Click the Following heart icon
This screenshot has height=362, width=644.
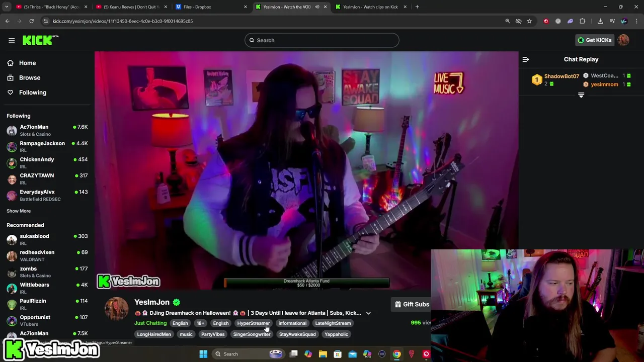click(x=10, y=93)
